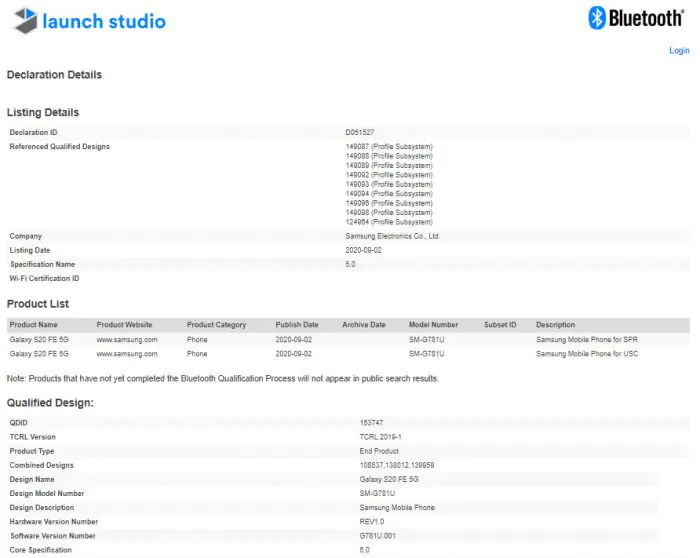The width and height of the screenshot is (700, 558).
Task: Click the 'Model Number' column header
Action: click(x=433, y=325)
